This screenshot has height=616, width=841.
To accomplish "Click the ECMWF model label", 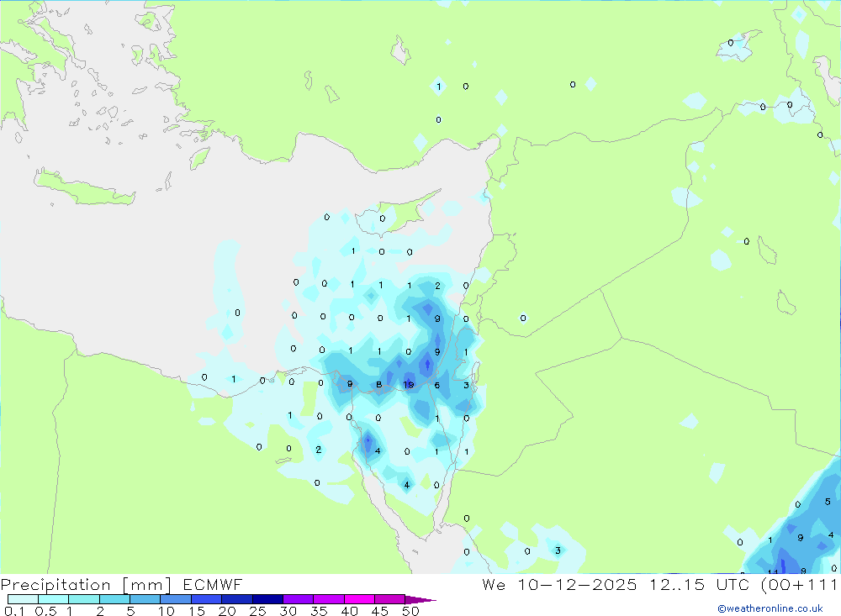I will 213,585.
